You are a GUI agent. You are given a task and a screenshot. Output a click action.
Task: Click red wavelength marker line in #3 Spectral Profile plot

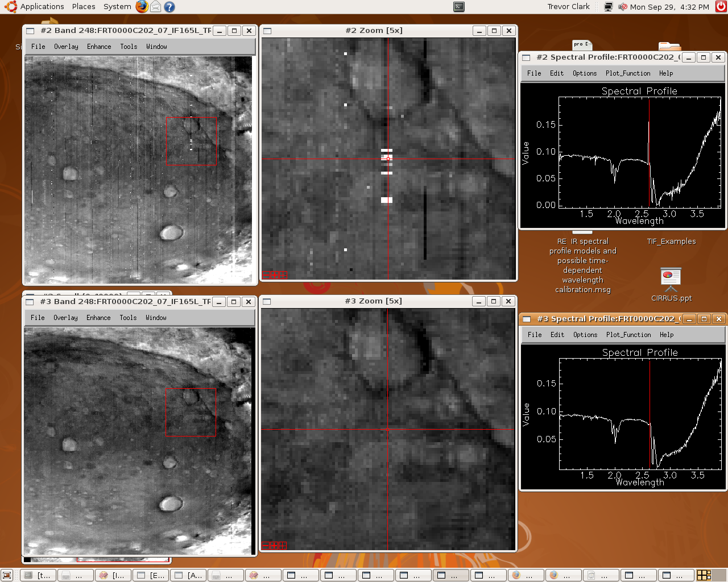650,414
